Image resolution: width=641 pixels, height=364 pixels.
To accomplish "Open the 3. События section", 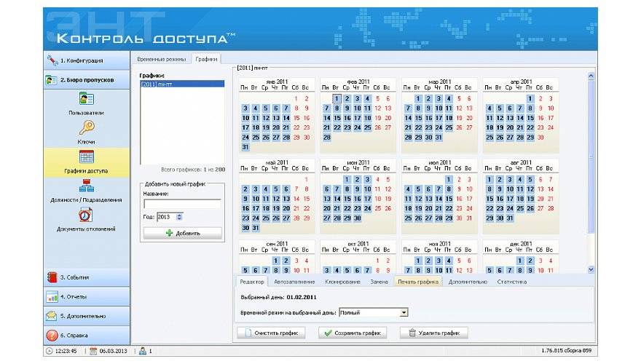I will click(86, 277).
